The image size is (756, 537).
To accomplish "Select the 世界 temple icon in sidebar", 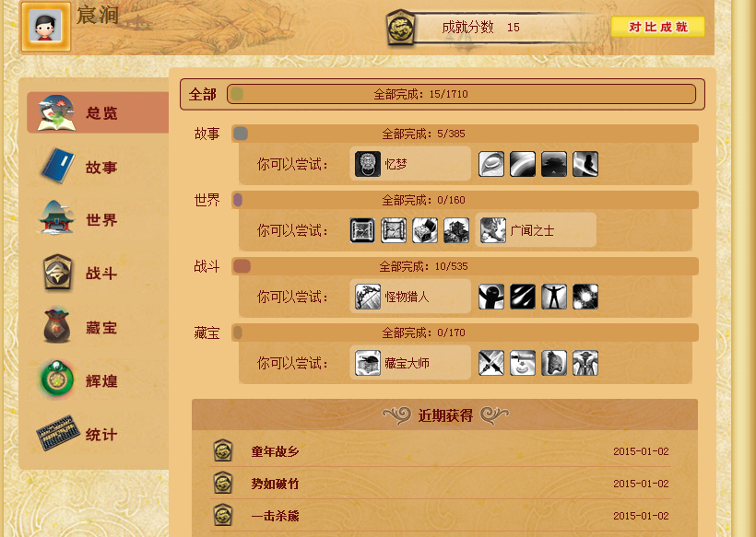I will tap(56, 217).
